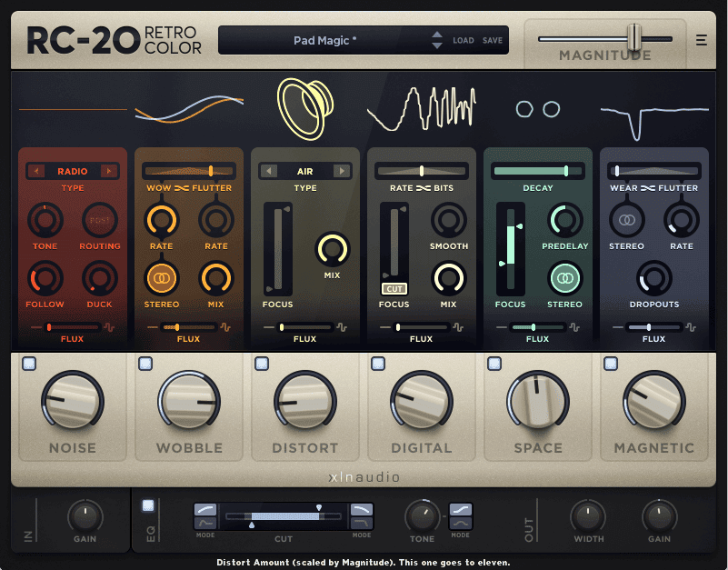Open the hamburger menu icon

[x=701, y=40]
